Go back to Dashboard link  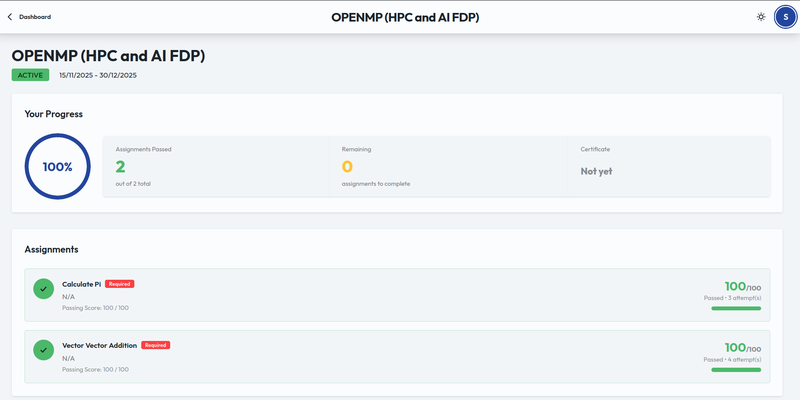click(34, 17)
